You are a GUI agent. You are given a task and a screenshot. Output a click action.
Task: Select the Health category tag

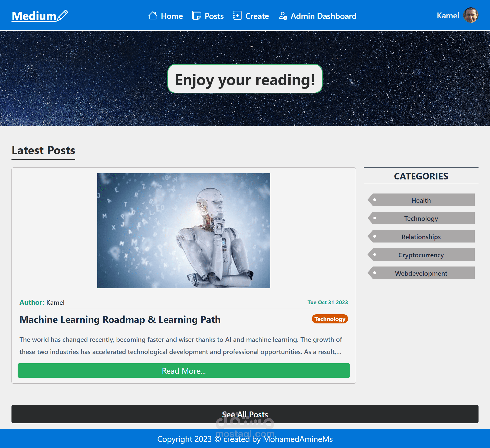421,200
